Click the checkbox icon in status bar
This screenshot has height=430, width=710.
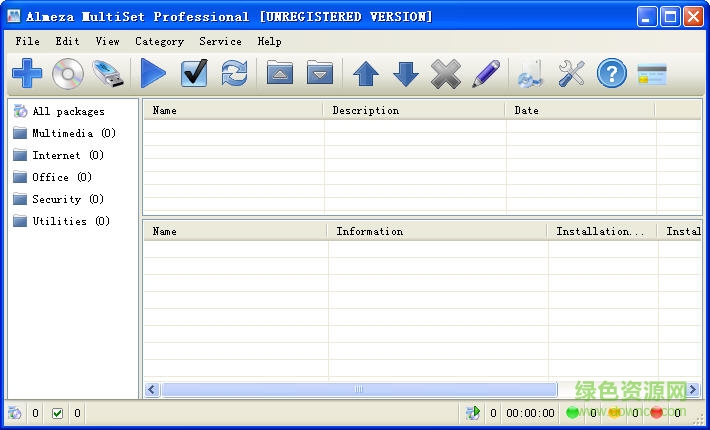57,413
